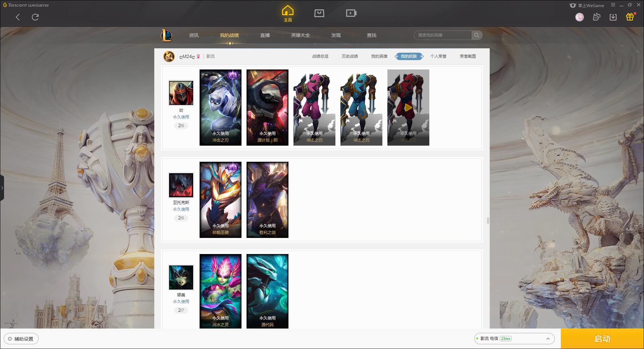Click 永久使用 under 亚托克斯 name
This screenshot has height=349, width=644.
[181, 209]
